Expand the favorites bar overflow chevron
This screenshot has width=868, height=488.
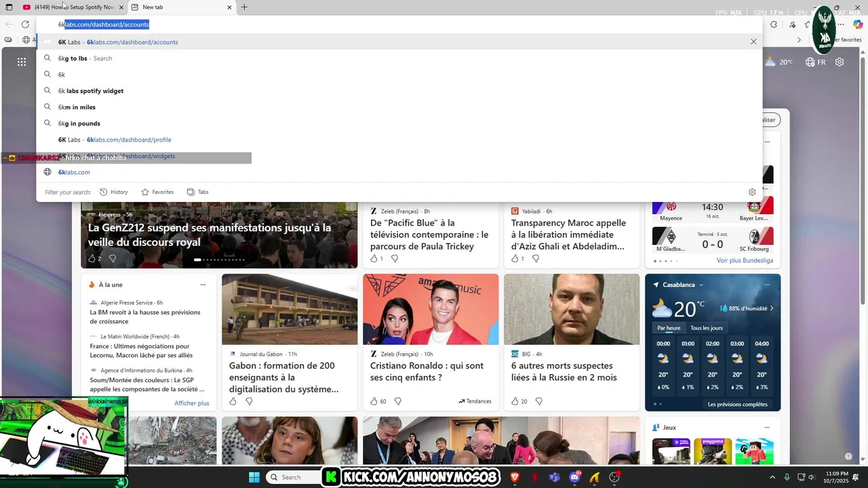point(799,40)
